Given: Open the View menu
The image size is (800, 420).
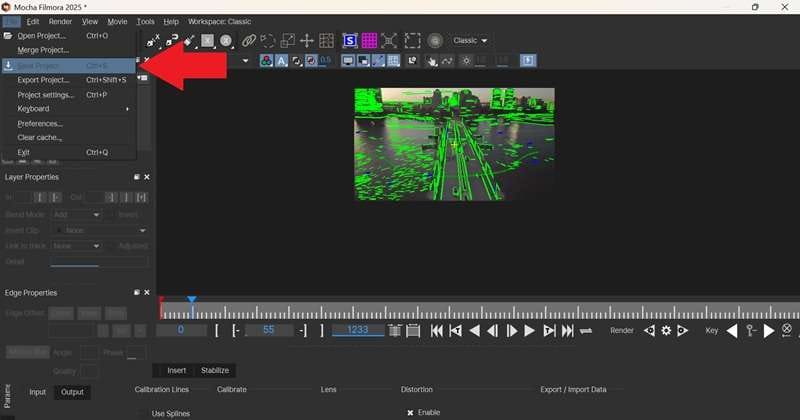Looking at the screenshot, I should pyautogui.click(x=90, y=21).
